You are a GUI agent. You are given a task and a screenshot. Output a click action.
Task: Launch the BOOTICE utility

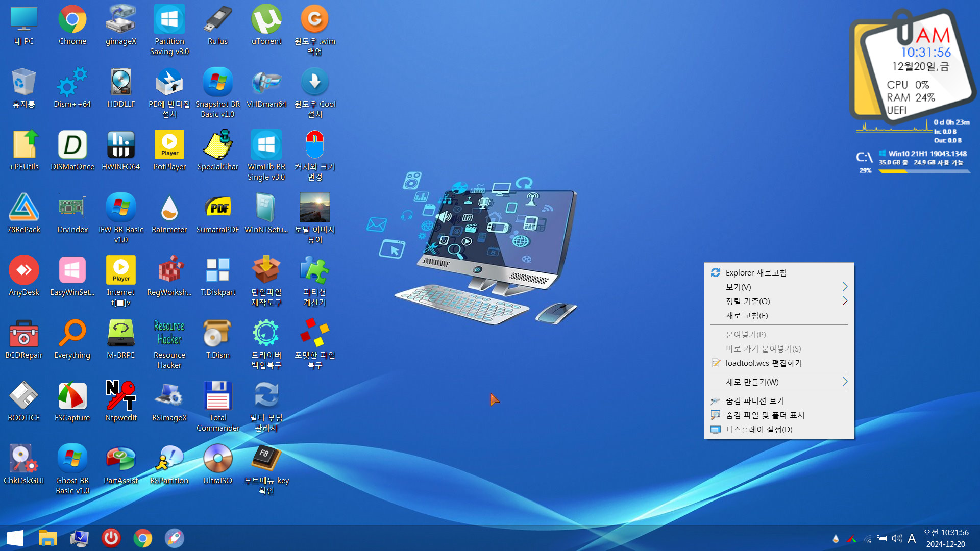[x=24, y=402]
